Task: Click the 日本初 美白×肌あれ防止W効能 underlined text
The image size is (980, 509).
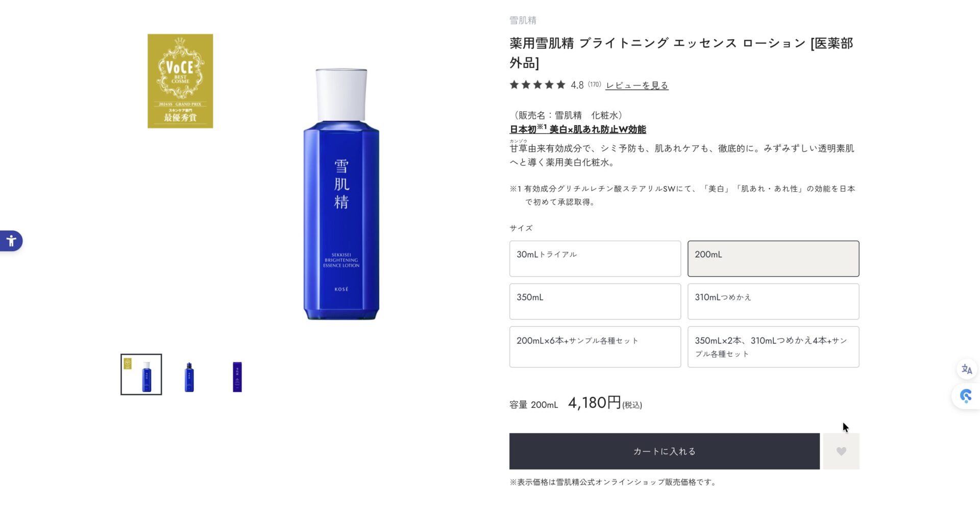Action: pyautogui.click(x=578, y=129)
